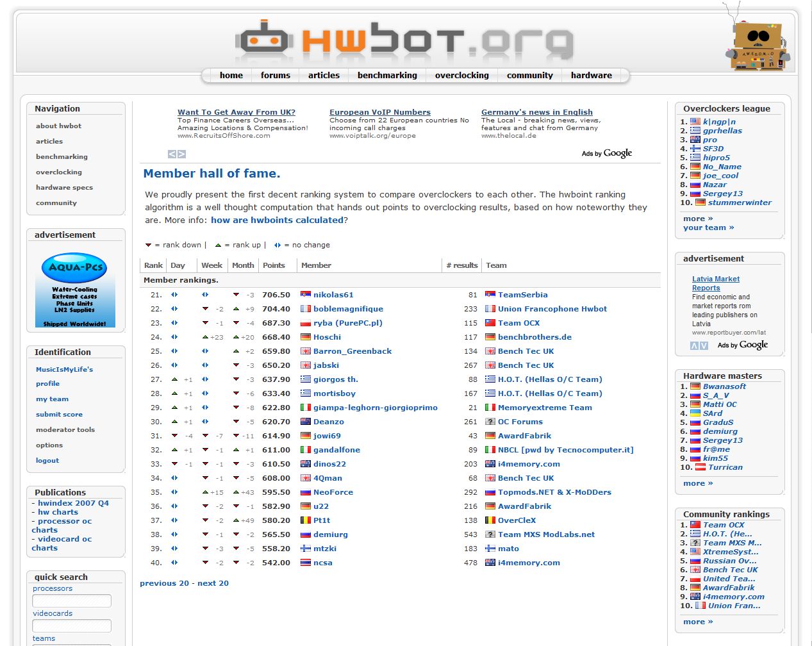Open the 'hw charts' publication link
The height and width of the screenshot is (646, 812).
click(x=58, y=512)
